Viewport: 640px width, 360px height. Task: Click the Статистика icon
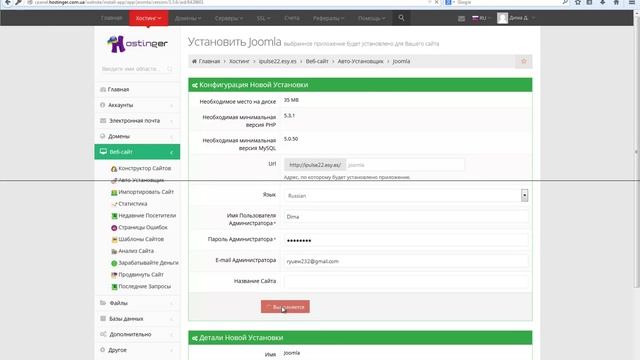coord(114,204)
